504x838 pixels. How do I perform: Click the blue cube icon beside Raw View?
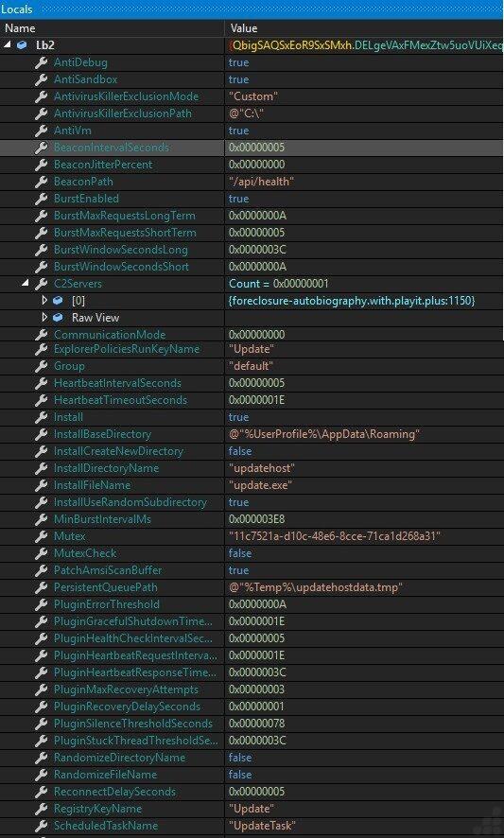pos(58,318)
